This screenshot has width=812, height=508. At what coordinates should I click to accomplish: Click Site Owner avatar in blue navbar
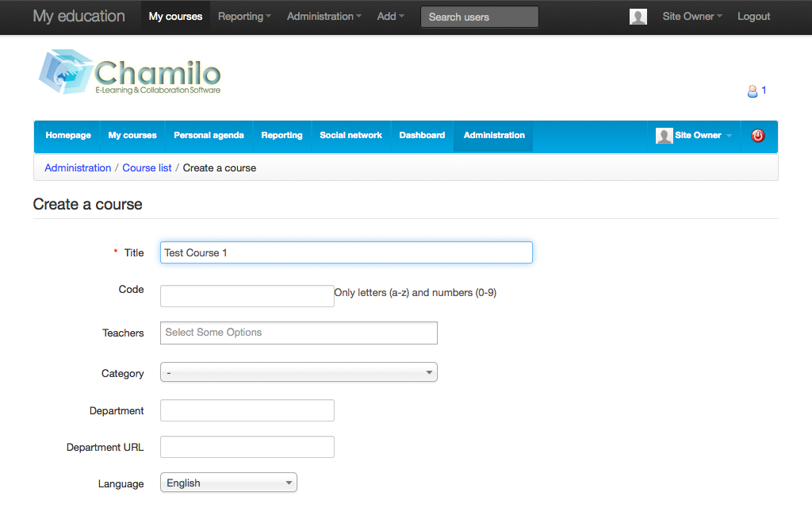tap(664, 136)
